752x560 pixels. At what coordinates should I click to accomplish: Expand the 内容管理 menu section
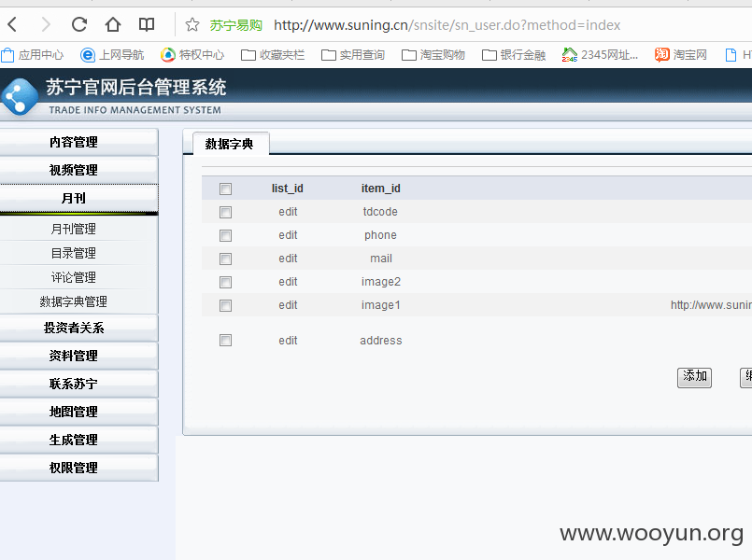[x=78, y=142]
